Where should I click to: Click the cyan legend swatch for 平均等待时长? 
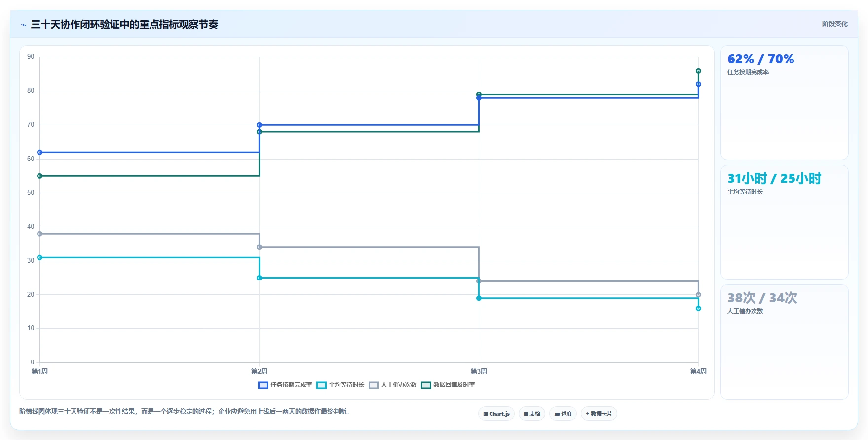tap(321, 385)
